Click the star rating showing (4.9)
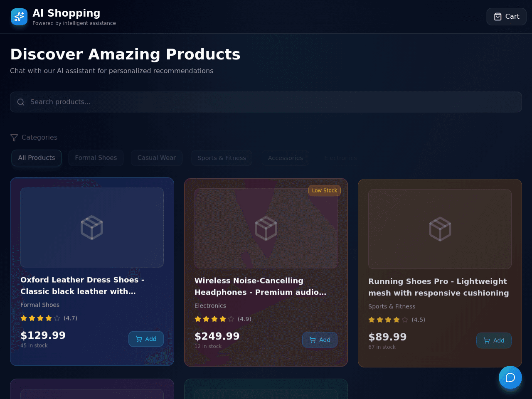 pyautogui.click(x=223, y=319)
